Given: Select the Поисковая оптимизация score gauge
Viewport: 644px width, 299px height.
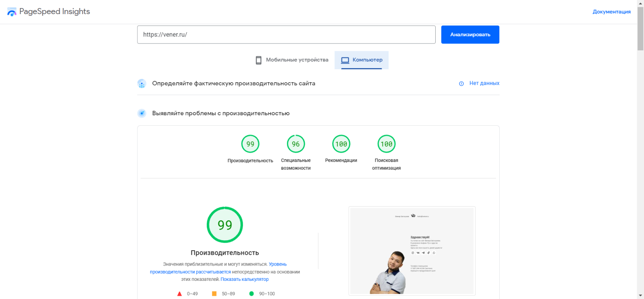Looking at the screenshot, I should coord(386,144).
